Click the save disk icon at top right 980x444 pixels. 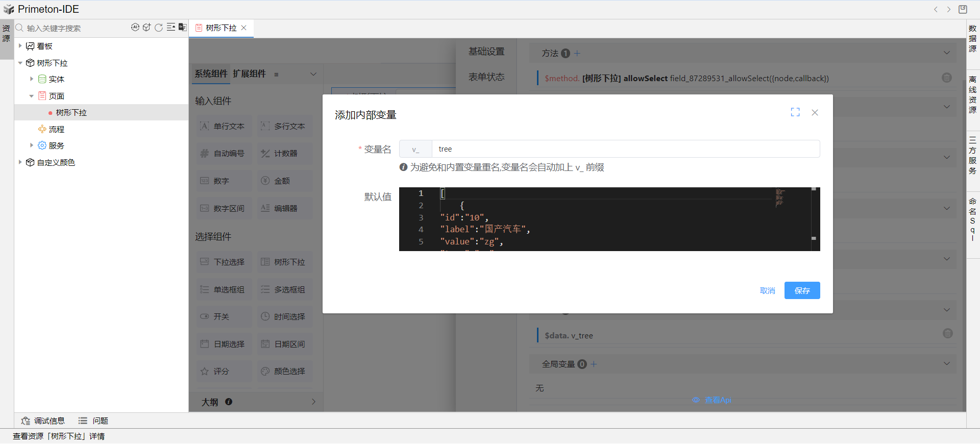click(x=963, y=9)
